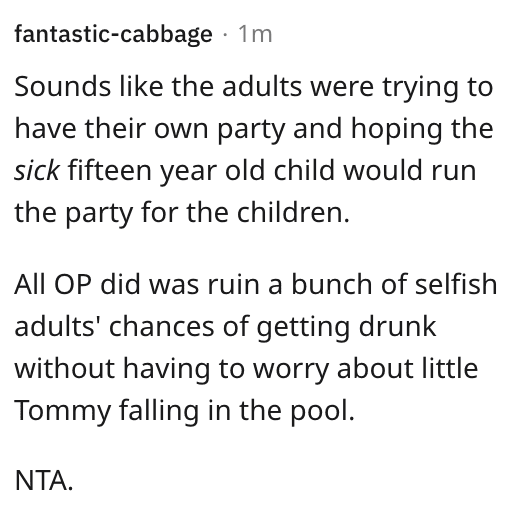Click the word selfish in second paragraph
The height and width of the screenshot is (522, 532).
pos(456,284)
